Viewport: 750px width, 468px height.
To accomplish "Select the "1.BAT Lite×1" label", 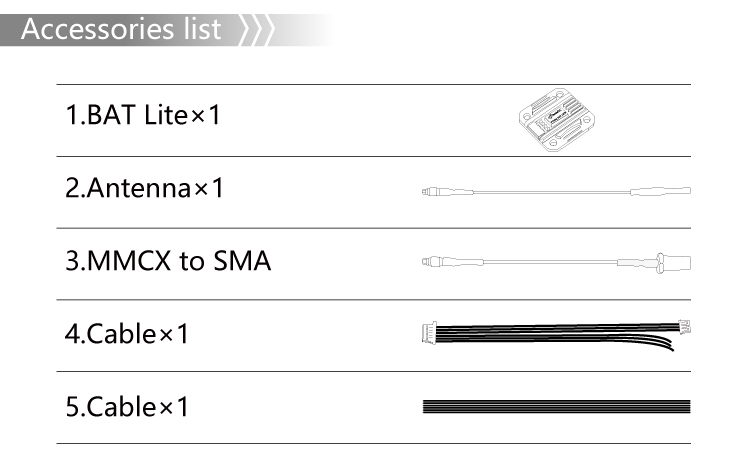I will coord(142,116).
